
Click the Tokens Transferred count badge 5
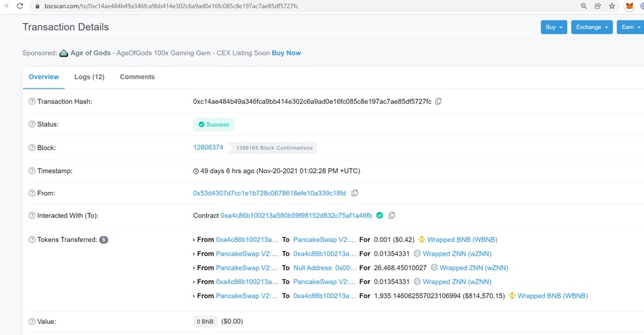coord(104,240)
